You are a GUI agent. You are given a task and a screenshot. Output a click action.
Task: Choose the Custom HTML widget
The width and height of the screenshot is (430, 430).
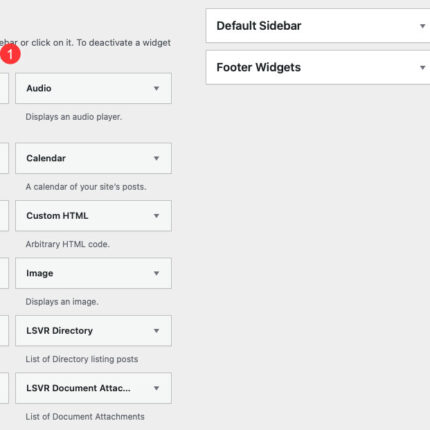[93, 216]
